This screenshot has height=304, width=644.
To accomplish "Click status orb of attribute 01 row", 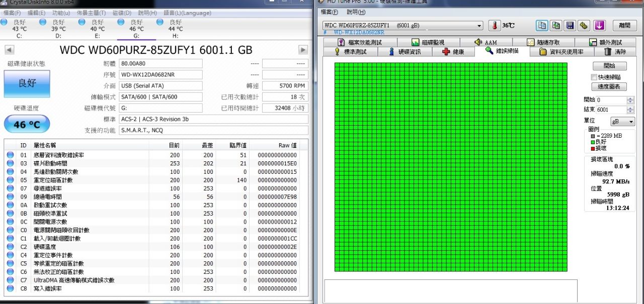I will 10,155.
